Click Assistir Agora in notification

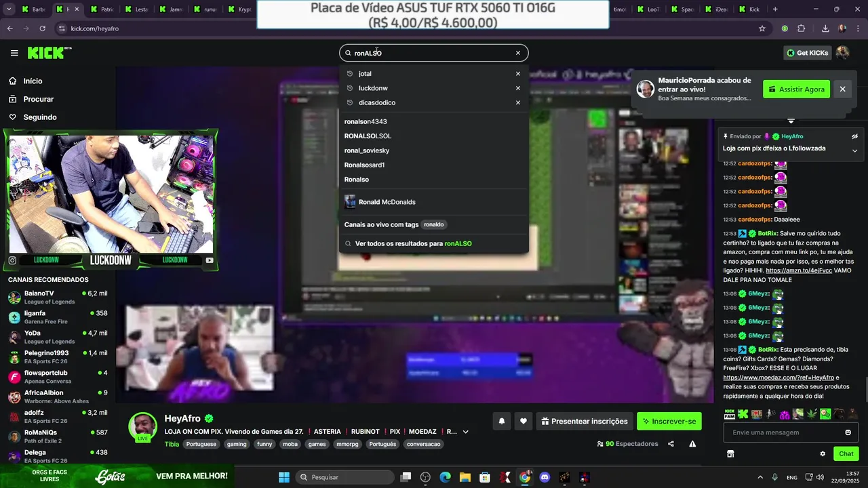pyautogui.click(x=796, y=89)
